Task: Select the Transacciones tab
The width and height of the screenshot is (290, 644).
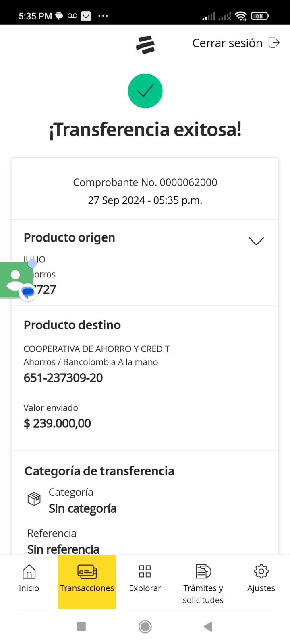Action: click(87, 581)
